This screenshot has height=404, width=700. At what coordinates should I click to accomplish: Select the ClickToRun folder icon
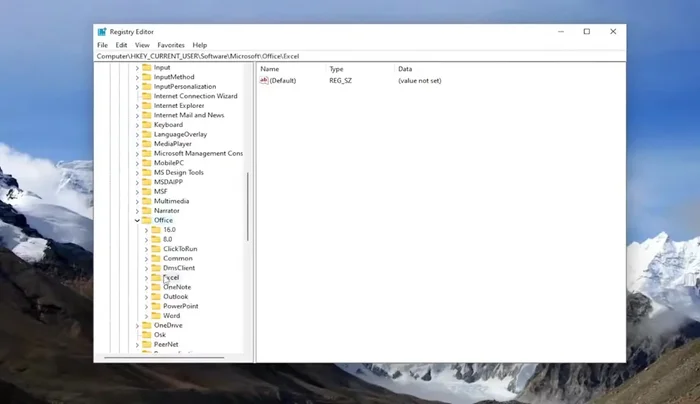[x=156, y=249]
